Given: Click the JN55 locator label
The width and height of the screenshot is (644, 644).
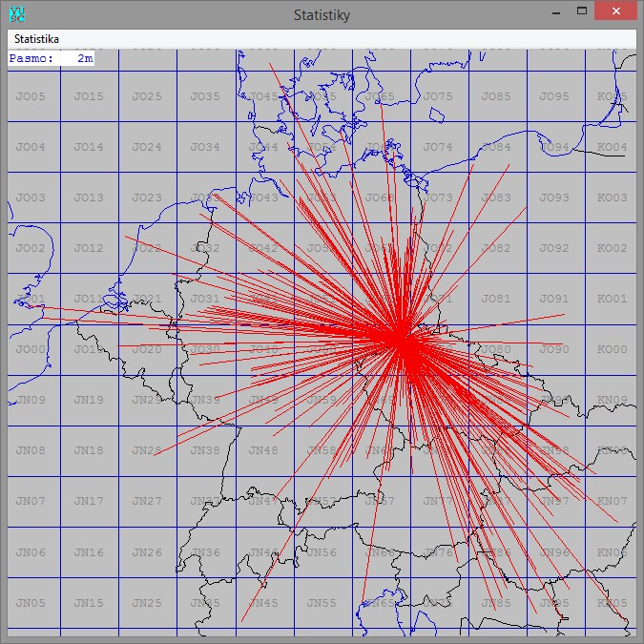Looking at the screenshot, I should pos(322,603).
